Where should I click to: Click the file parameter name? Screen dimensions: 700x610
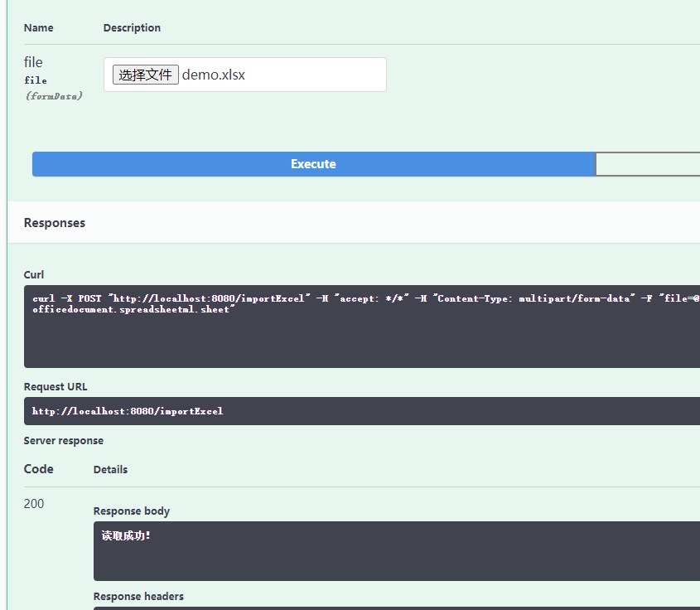click(x=33, y=62)
